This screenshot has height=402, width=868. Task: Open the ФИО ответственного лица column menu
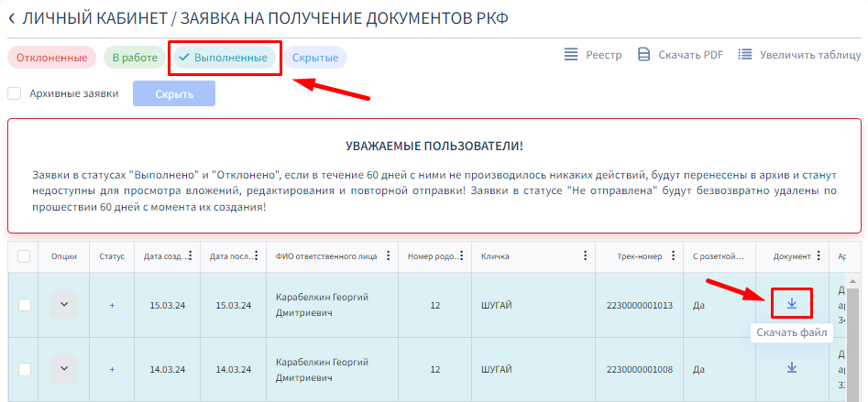point(389,256)
